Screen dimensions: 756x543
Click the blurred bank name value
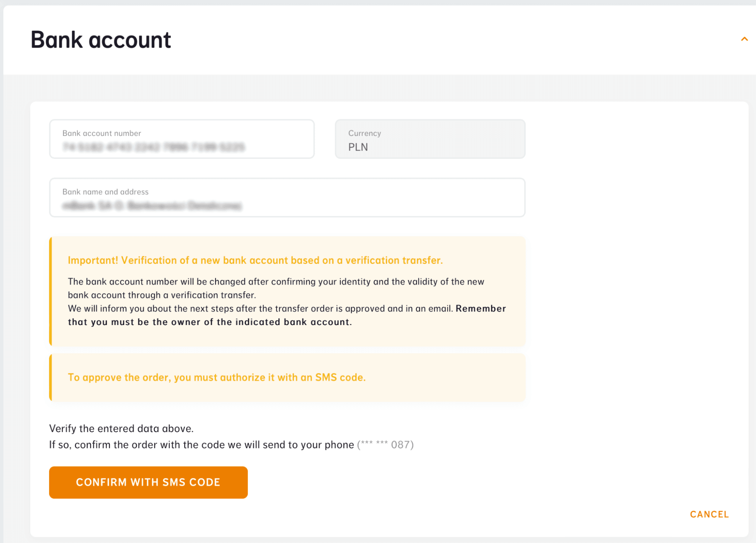point(152,206)
